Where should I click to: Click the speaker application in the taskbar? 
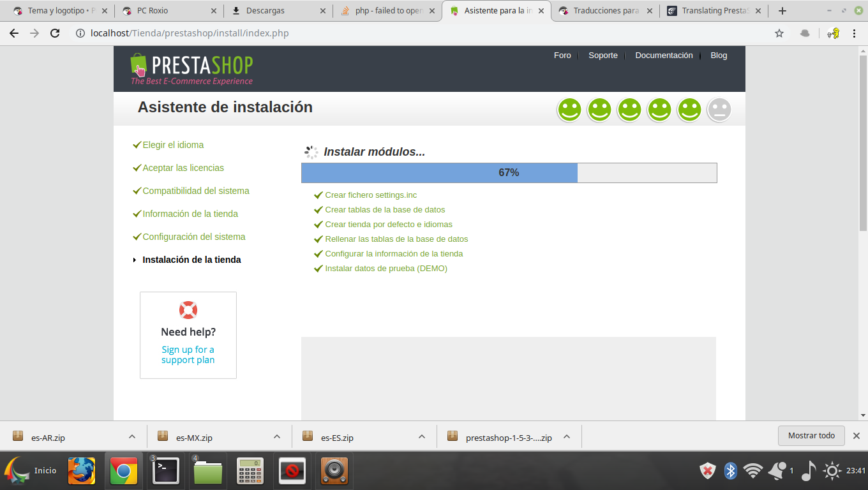(334, 471)
